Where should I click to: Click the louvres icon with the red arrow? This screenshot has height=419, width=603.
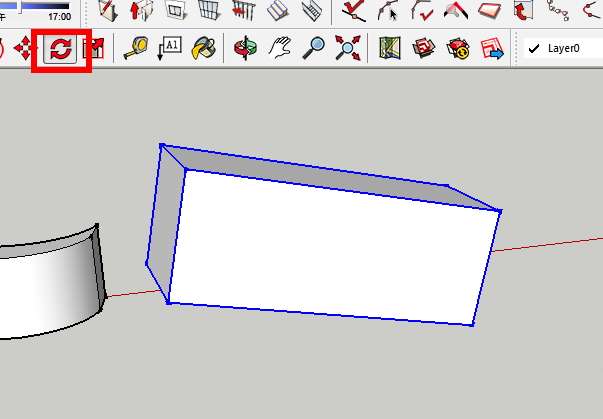pyautogui.click(x=244, y=10)
